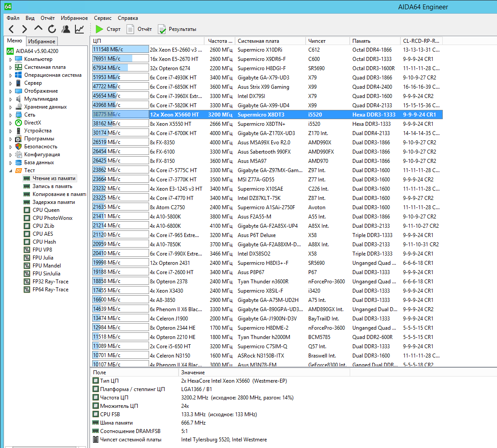Screen dimensions: 497x448
Task: Click the FP64 Ray-Trace benchmark icon
Action: [27, 290]
